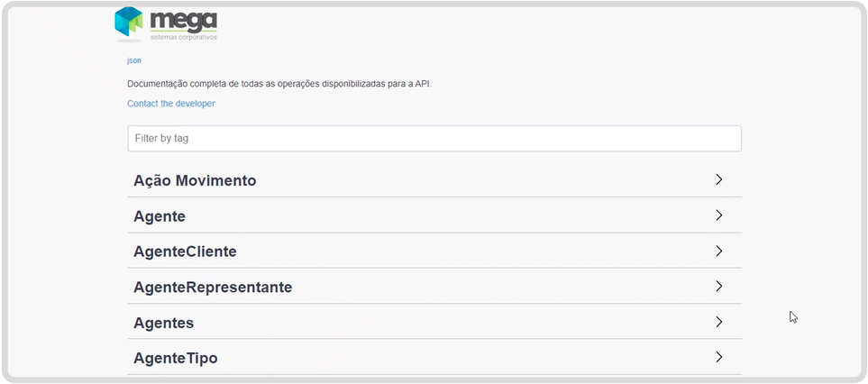Screen dimensions: 868x384
Task: Expand Ação Movimento using its chevron arrow
Action: (x=718, y=179)
